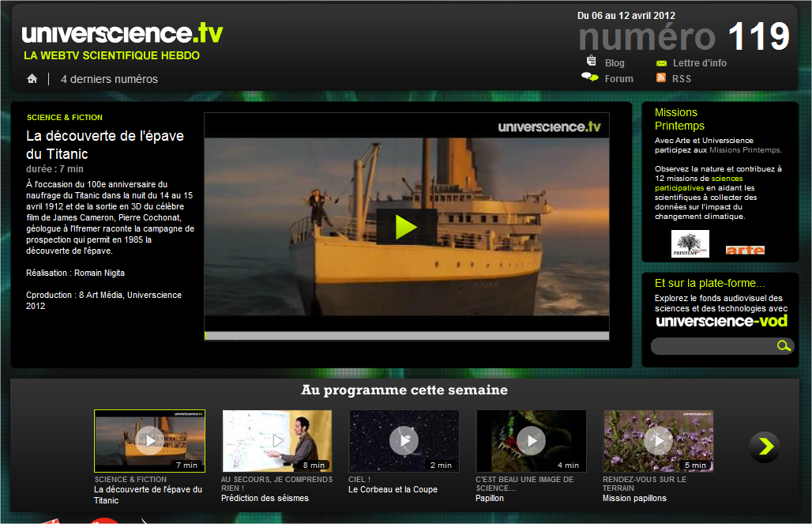Show next programmes with green arrow
Image resolution: width=812 pixels, height=524 pixels.
[765, 447]
